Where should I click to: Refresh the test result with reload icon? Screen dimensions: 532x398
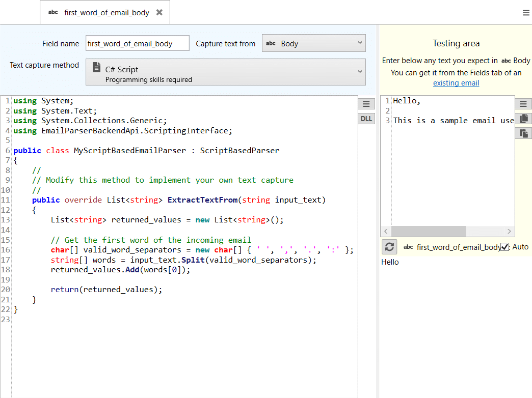[x=389, y=247]
